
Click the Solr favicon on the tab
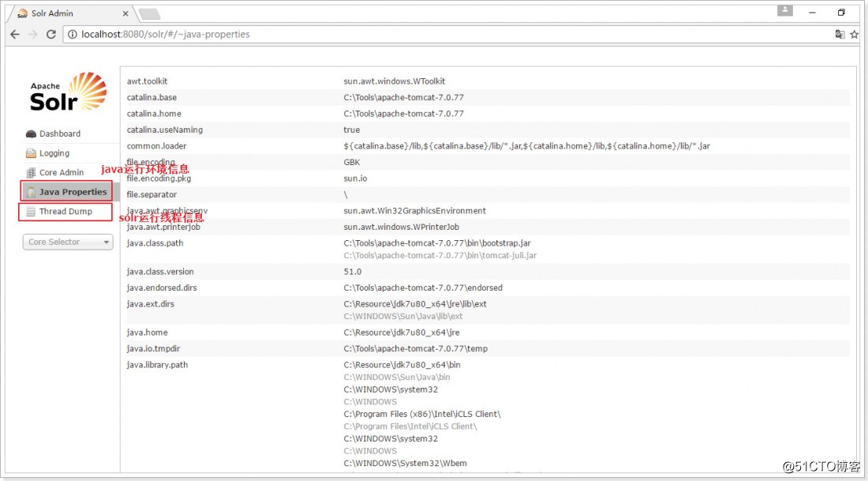[x=22, y=13]
